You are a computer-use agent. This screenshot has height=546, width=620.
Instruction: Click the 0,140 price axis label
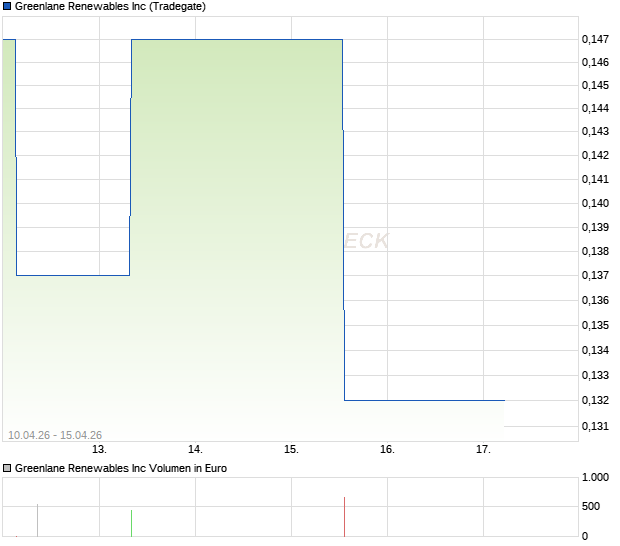pos(595,203)
